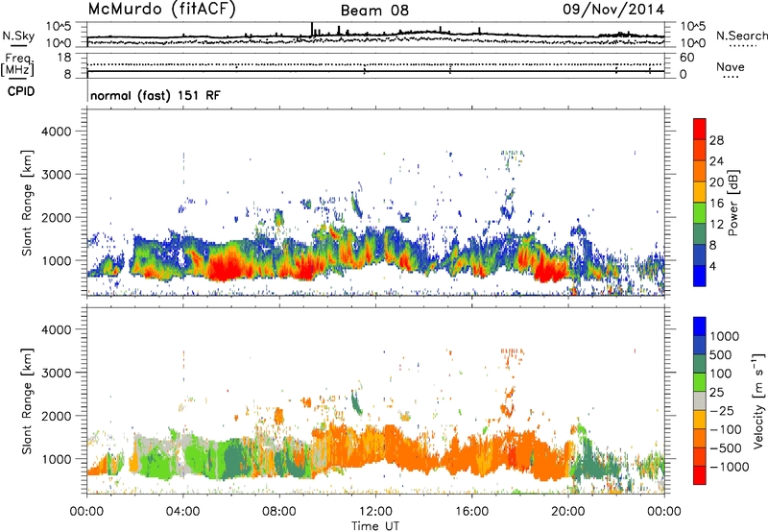Viewport: 768px width, 532px height.
Task: Click the '28' Power colorbar label
Action: click(716, 140)
